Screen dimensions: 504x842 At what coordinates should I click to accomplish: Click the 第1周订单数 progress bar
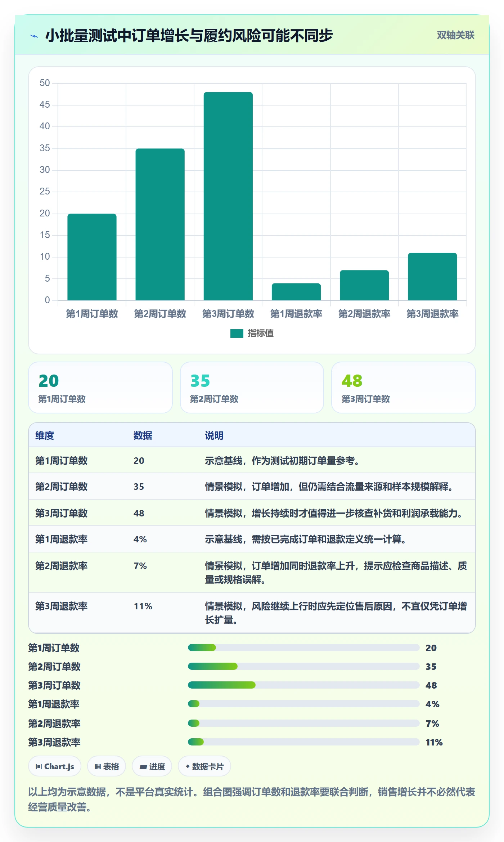click(303, 648)
